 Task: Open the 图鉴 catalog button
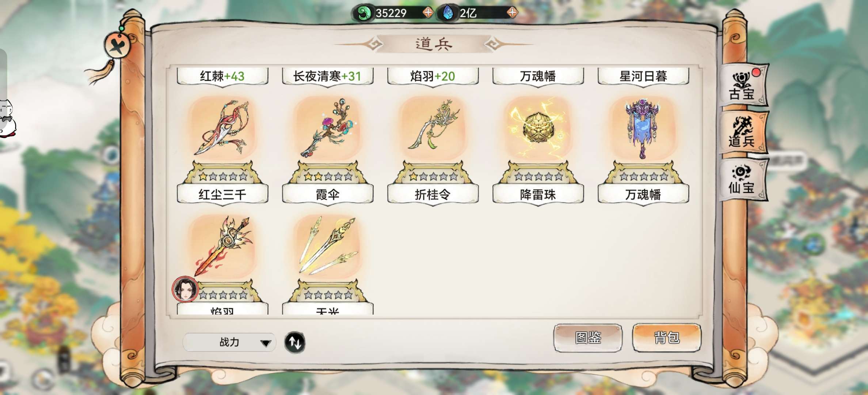click(588, 338)
